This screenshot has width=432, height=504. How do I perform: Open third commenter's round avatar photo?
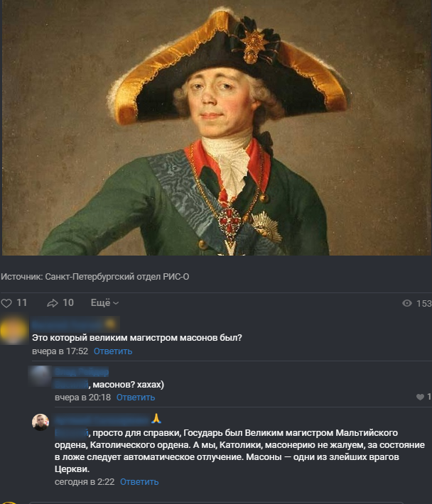click(x=40, y=422)
